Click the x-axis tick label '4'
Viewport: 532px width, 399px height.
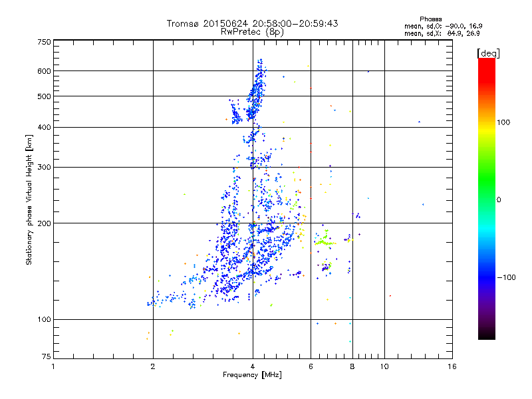[253, 366]
